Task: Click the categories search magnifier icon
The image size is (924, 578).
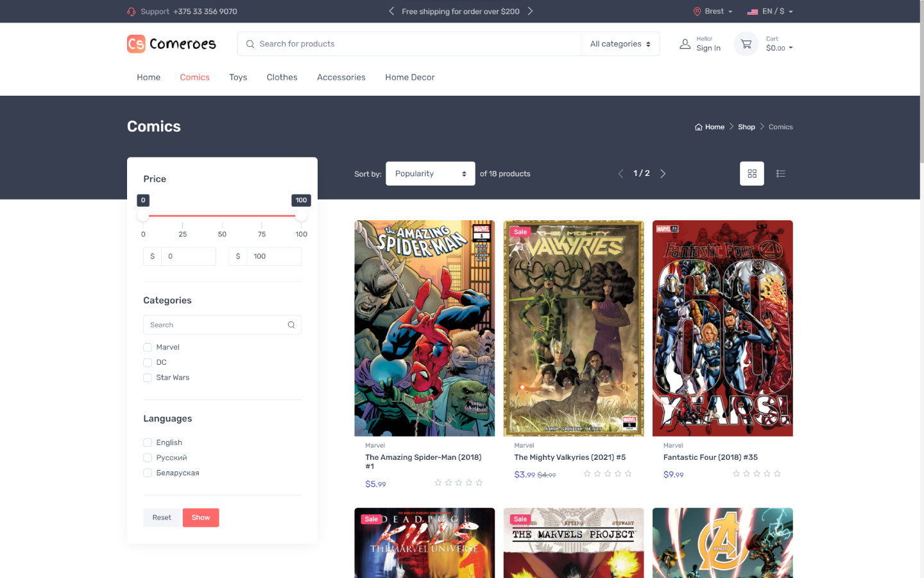Action: point(291,325)
